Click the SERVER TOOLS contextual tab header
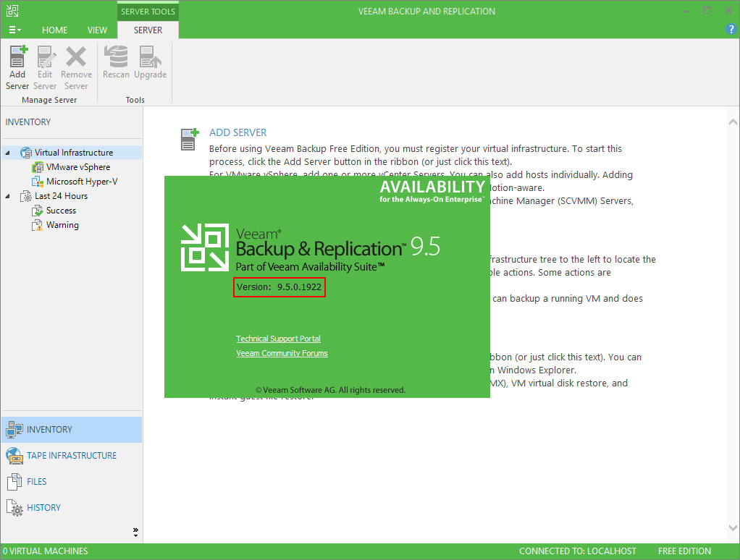Screen dimensions: 740x560 148,12
